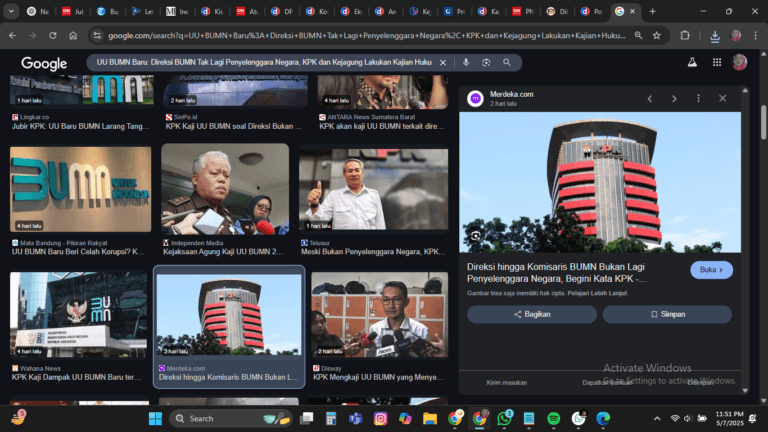768x432 pixels.
Task: Zoom control icon in address bar
Action: pyautogui.click(x=638, y=35)
